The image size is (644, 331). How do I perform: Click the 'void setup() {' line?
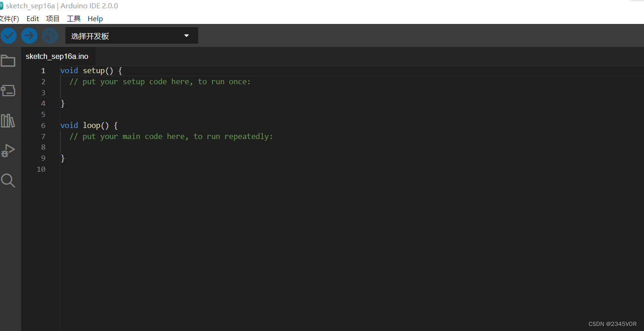tap(91, 70)
